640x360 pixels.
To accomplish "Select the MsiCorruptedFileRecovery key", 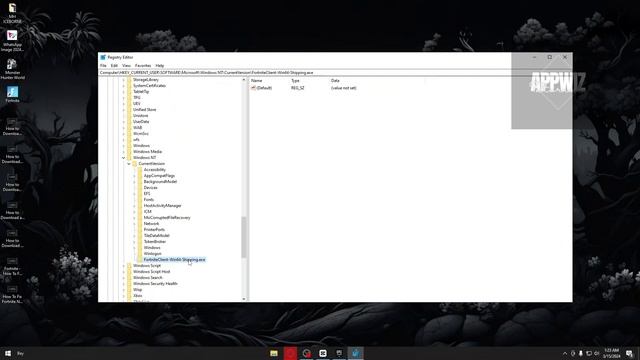I will (x=167, y=218).
